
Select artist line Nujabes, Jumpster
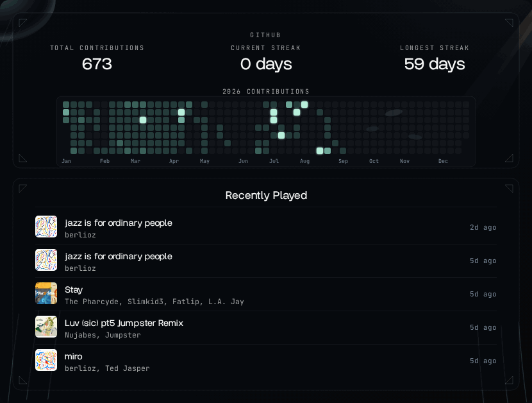click(x=103, y=335)
